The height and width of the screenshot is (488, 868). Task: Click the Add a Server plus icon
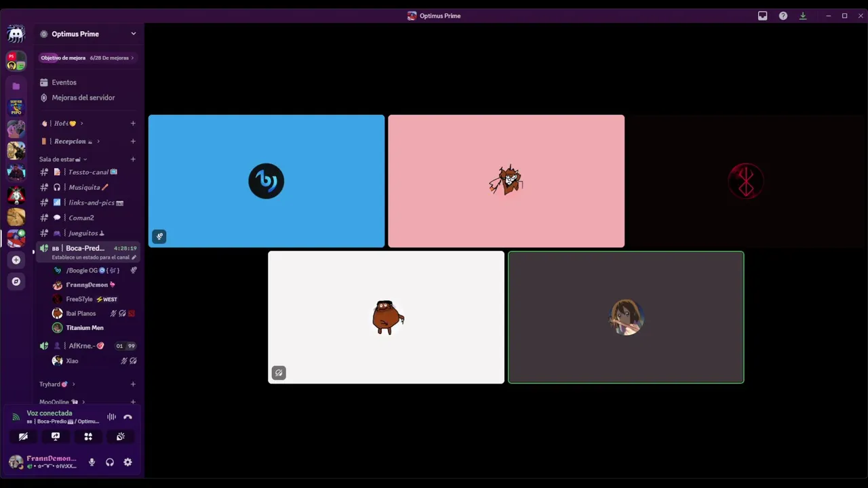coord(16,260)
